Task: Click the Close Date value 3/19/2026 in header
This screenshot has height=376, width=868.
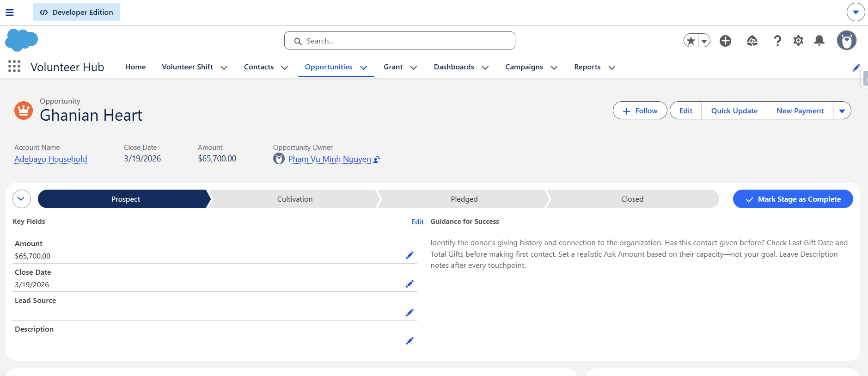Action: coord(142,159)
